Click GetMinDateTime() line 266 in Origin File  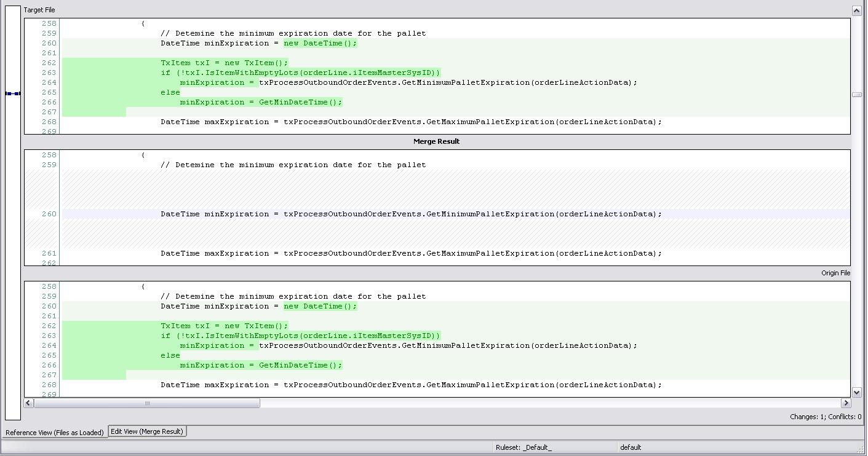pos(261,365)
